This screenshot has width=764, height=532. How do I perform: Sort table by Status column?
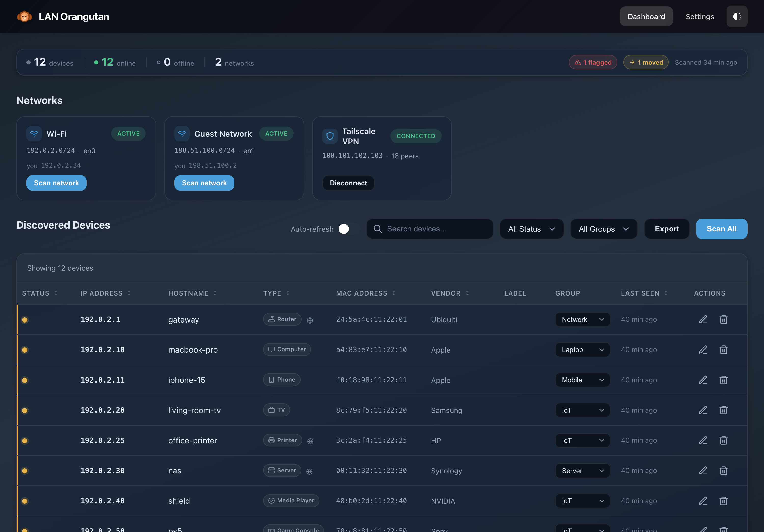(39, 293)
